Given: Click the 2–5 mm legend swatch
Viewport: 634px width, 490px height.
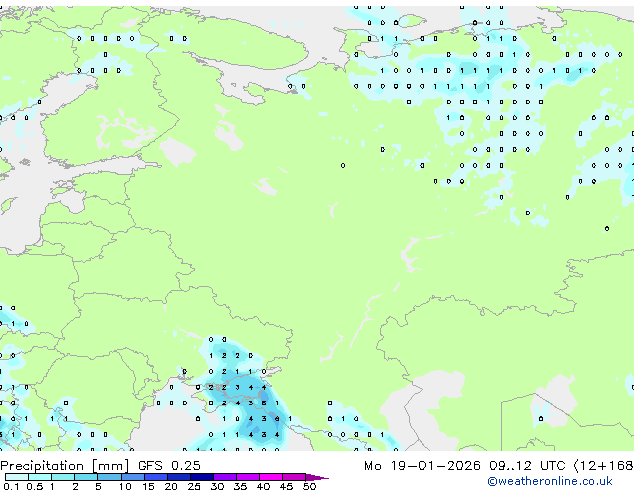Looking at the screenshot, I should 86,477.
